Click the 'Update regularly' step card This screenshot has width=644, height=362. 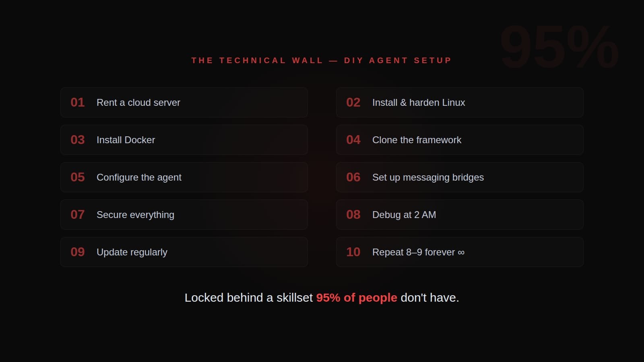tap(184, 252)
